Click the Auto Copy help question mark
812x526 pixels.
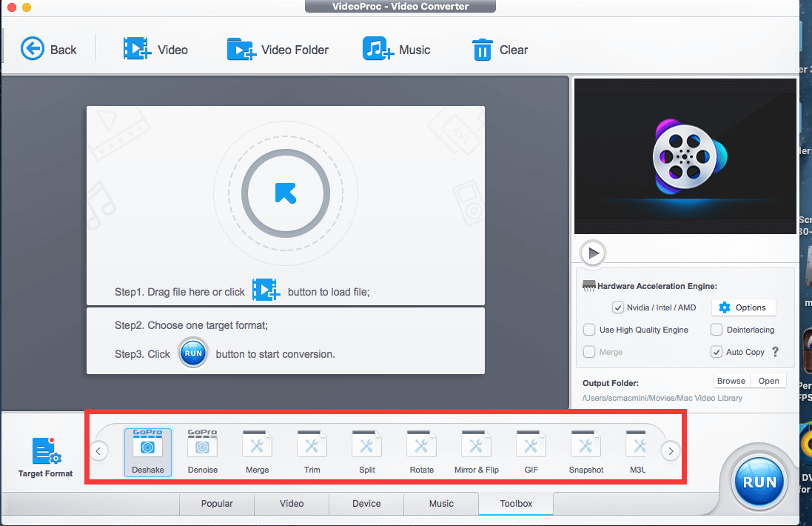click(775, 351)
